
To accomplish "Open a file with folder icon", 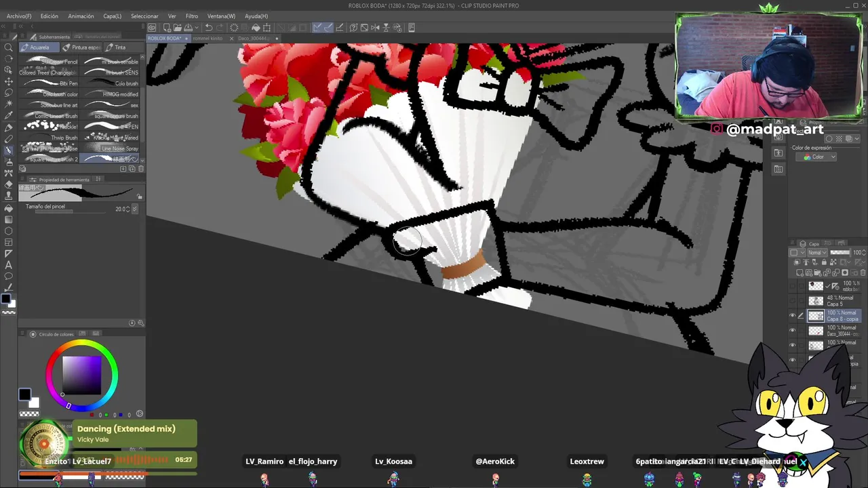I will [x=178, y=28].
